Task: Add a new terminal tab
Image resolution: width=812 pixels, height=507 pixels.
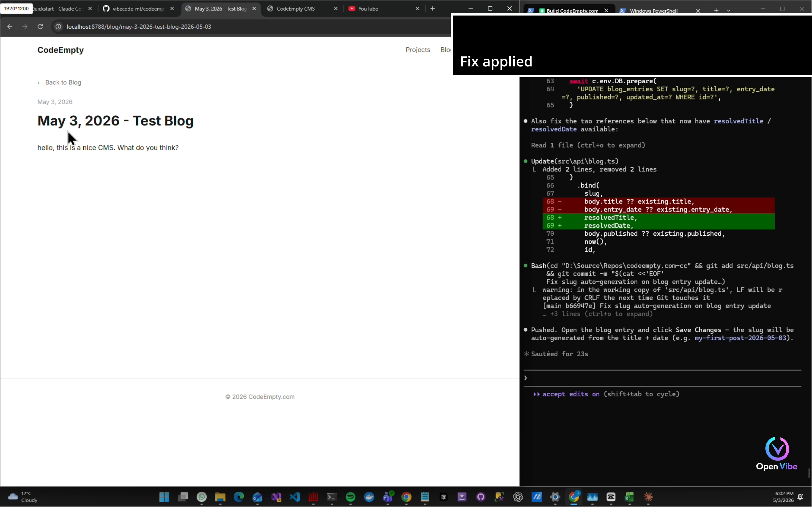Action: click(x=716, y=10)
